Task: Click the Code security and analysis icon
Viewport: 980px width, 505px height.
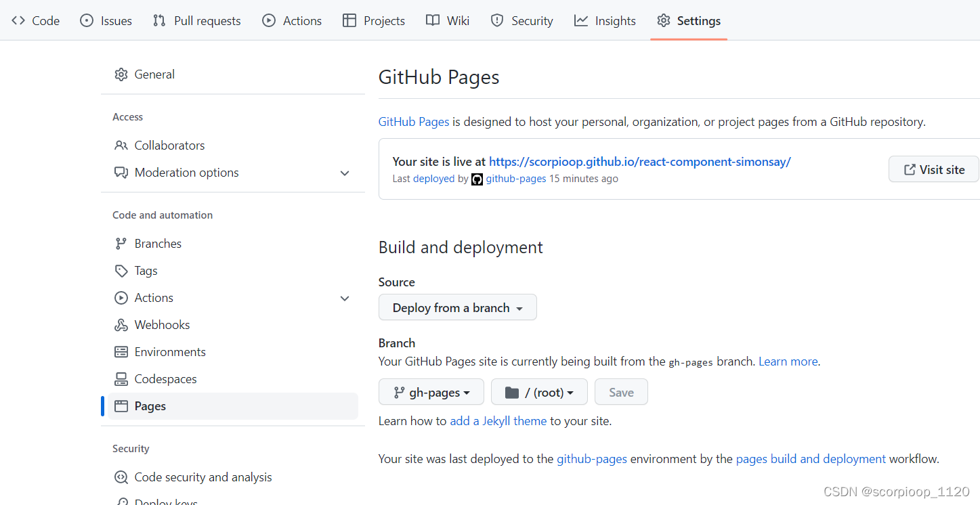Action: click(121, 477)
